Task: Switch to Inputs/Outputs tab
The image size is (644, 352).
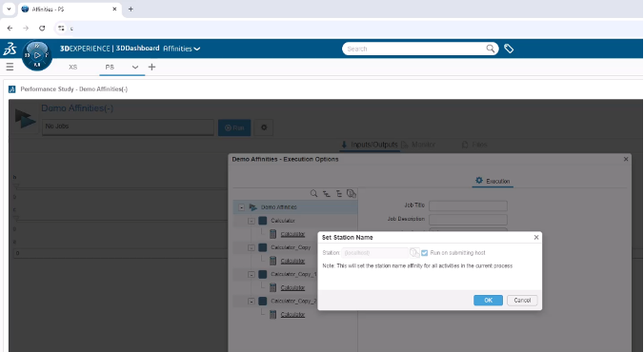Action: [370, 145]
